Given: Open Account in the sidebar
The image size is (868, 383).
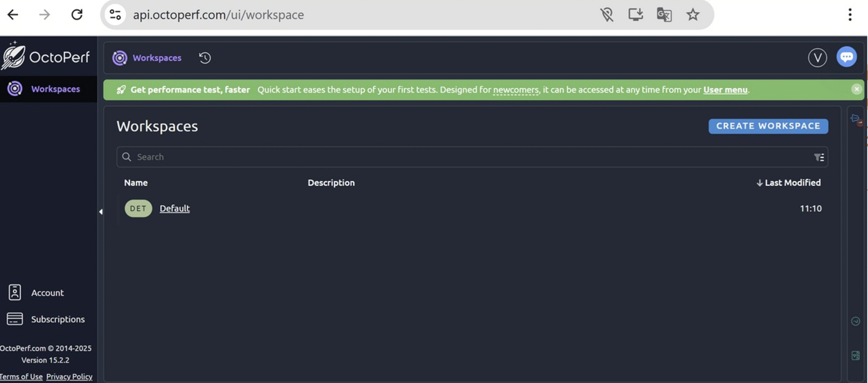Looking at the screenshot, I should coord(47,293).
